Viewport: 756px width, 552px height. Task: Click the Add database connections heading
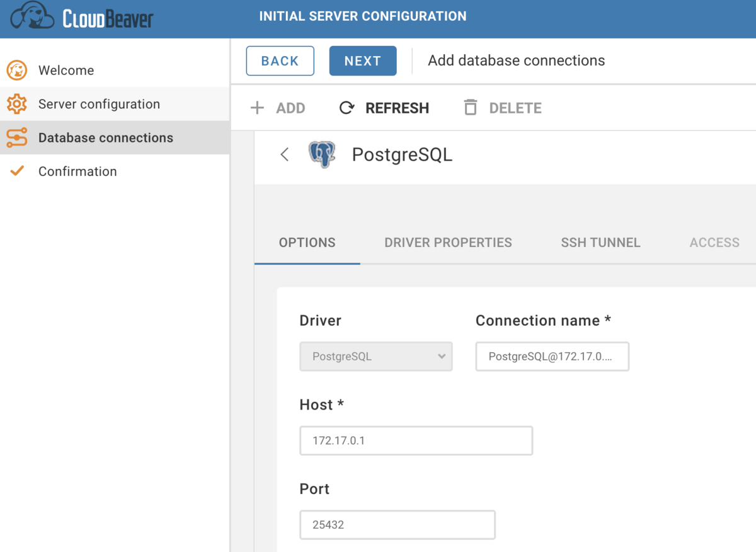(x=517, y=60)
